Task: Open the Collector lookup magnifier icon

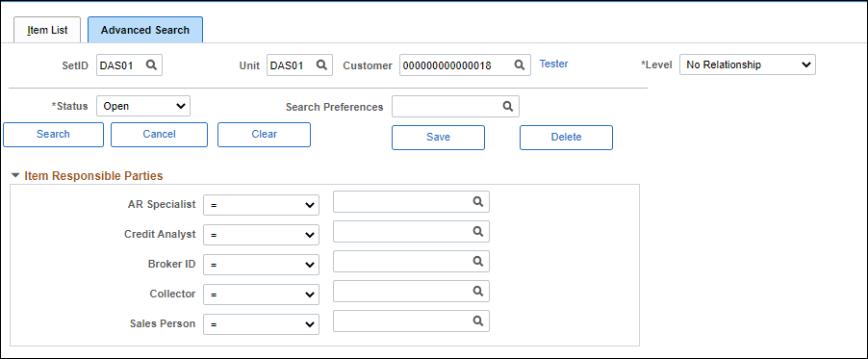Action: (x=477, y=291)
